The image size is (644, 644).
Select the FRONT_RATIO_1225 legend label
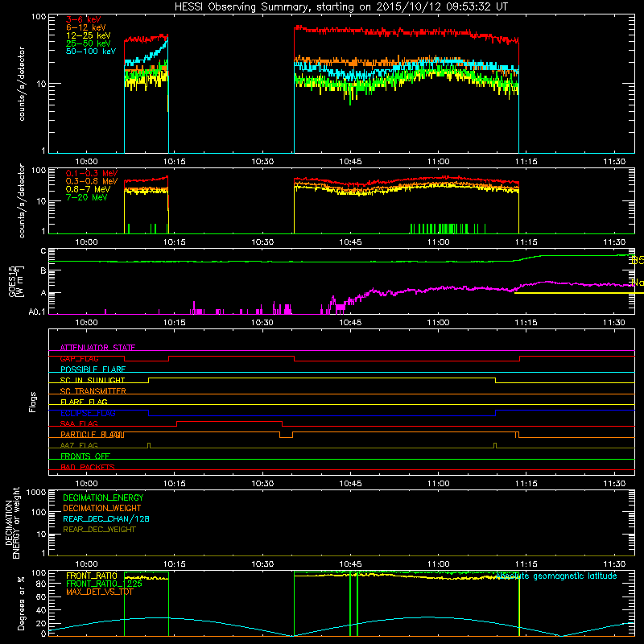coord(105,584)
